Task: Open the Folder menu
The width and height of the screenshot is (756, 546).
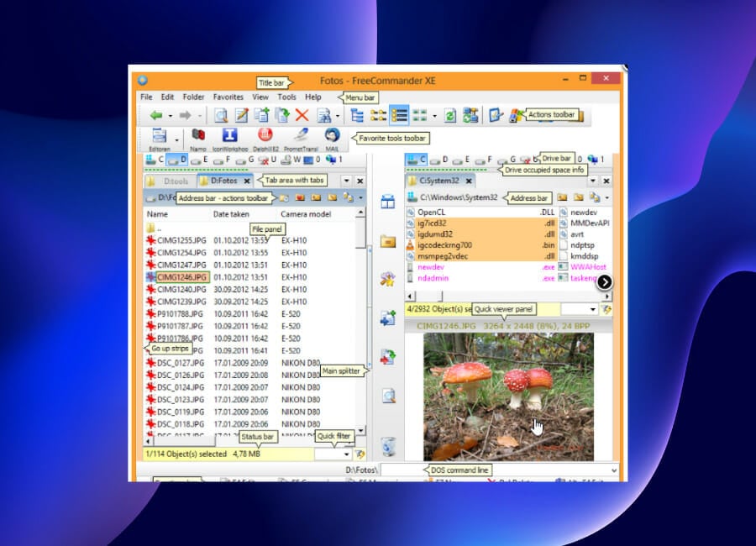Action: (x=193, y=97)
